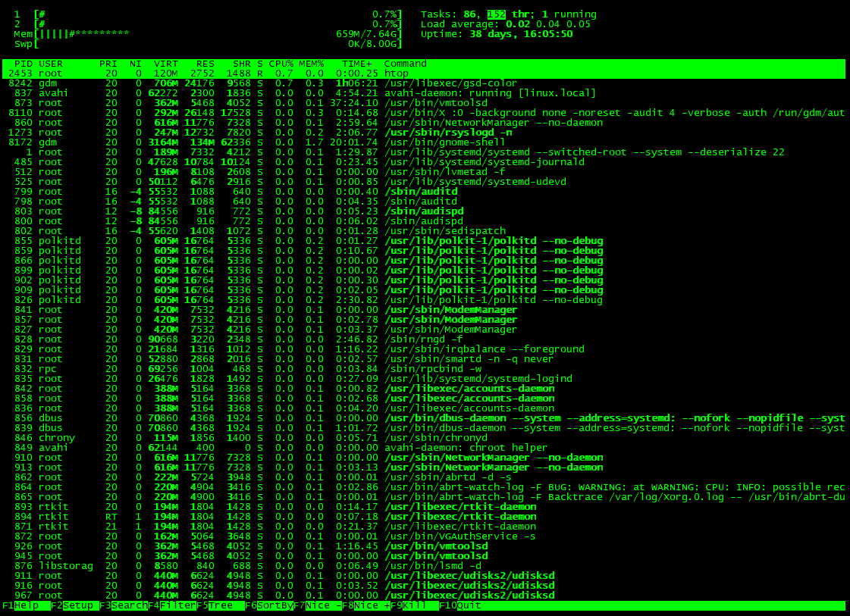Select the /usr/bin/lsmd -d row

(424, 566)
